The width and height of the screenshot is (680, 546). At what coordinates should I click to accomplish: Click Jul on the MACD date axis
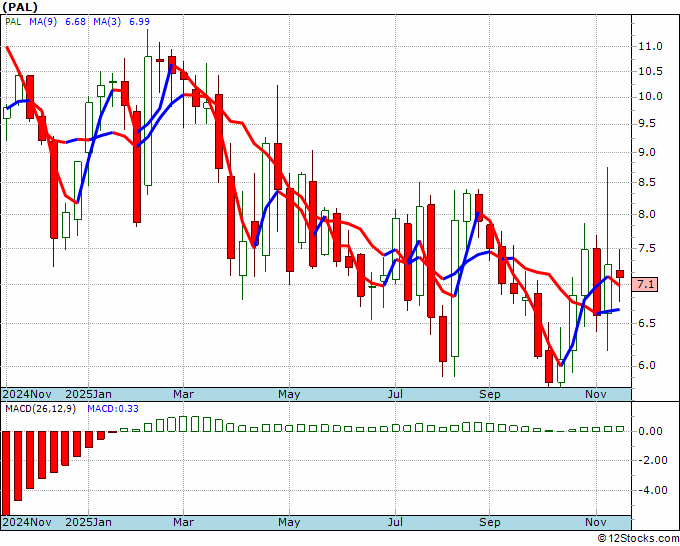coord(395,522)
